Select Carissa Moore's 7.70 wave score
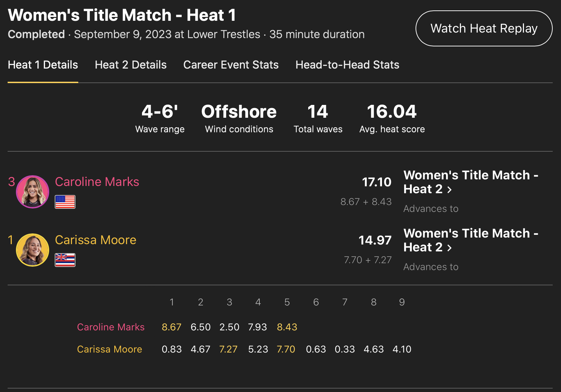 286,349
